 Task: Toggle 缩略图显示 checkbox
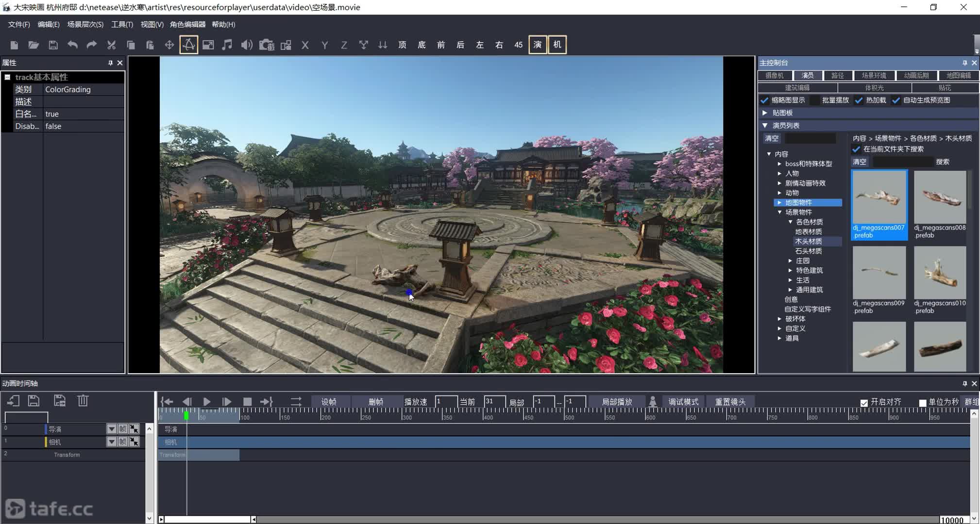tap(764, 100)
